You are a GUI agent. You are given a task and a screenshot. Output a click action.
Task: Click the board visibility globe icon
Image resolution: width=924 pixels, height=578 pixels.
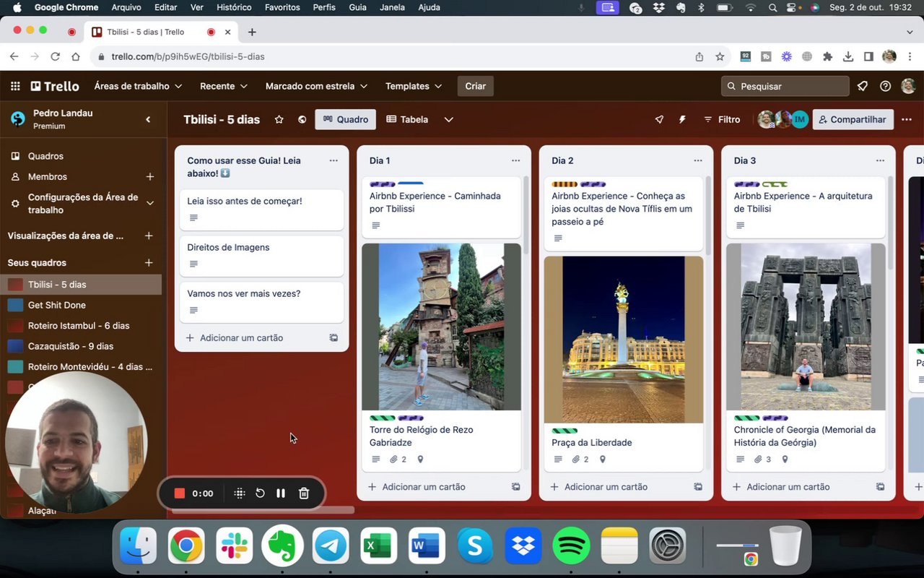[x=302, y=120]
